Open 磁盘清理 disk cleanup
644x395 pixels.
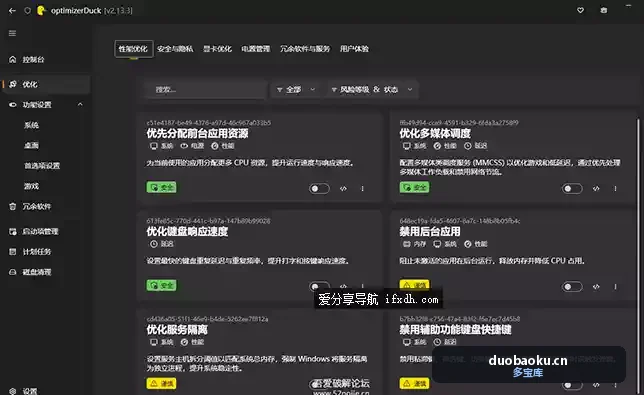tap(45, 272)
